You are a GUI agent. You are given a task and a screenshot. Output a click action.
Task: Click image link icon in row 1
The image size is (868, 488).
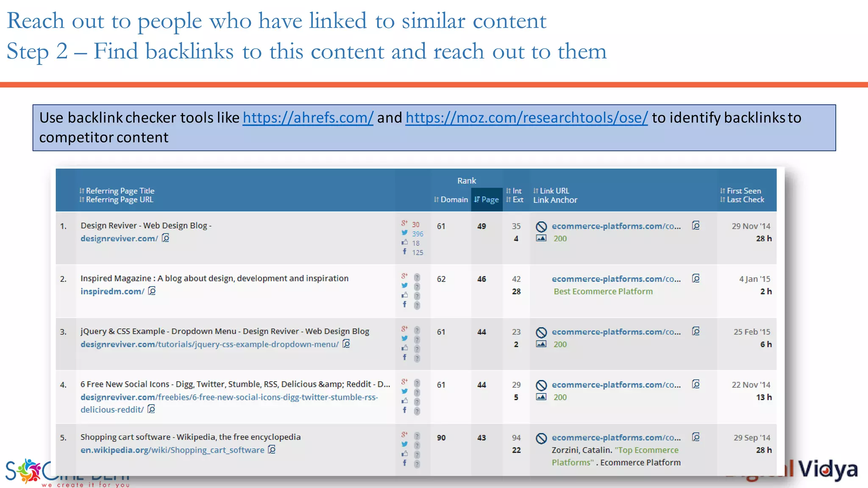click(541, 238)
